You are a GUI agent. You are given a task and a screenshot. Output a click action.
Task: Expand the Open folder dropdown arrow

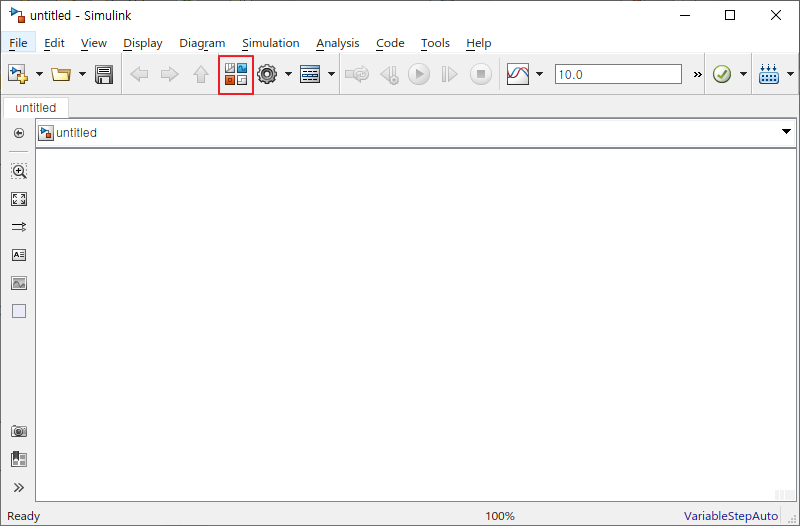[82, 74]
